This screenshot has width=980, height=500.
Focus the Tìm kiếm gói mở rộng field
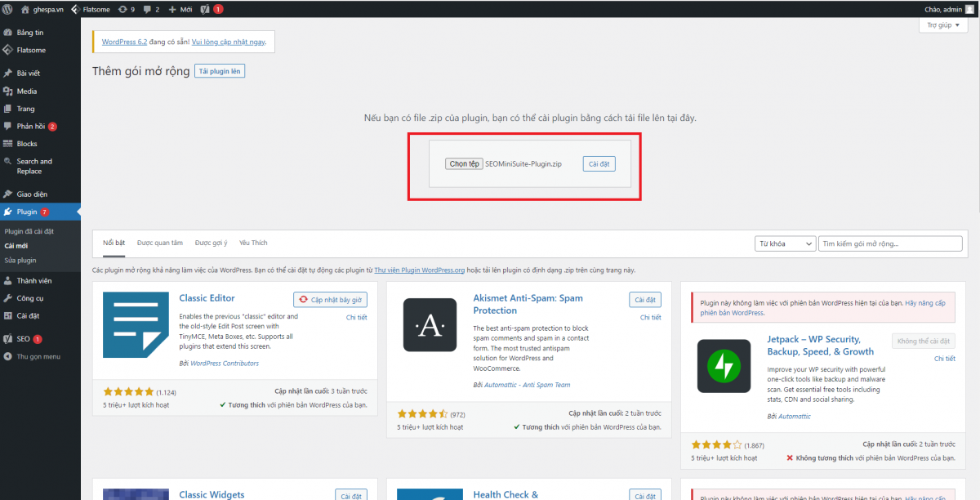pyautogui.click(x=890, y=243)
